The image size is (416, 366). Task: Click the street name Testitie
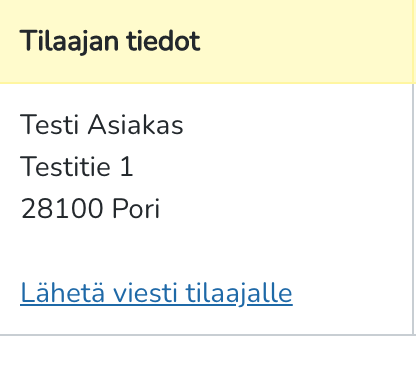coord(65,166)
